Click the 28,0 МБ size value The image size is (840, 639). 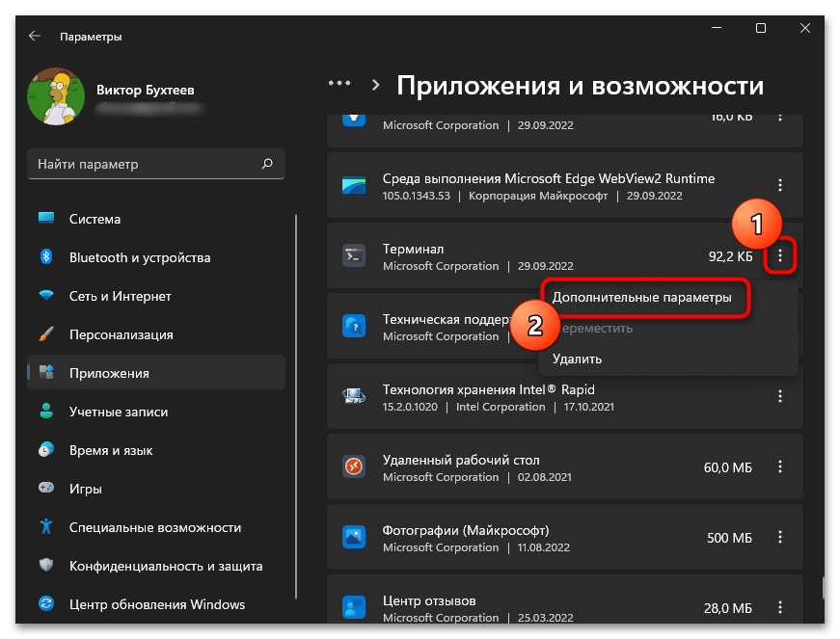pyautogui.click(x=728, y=608)
